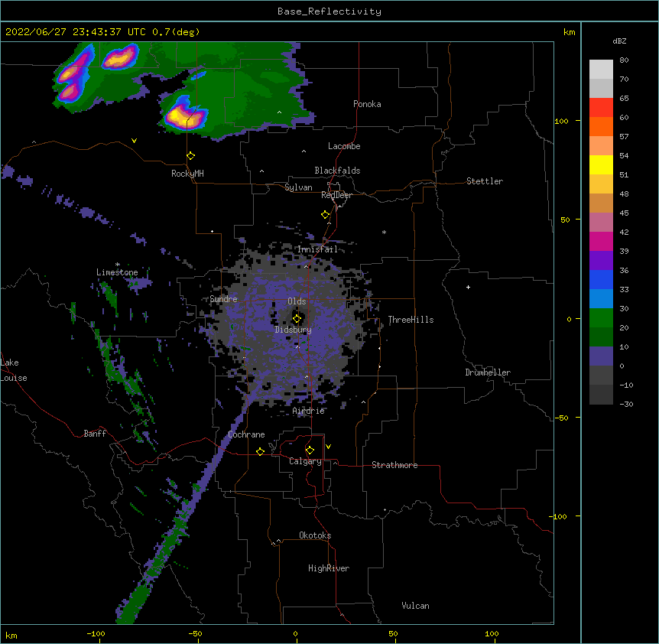Viewport: 659px width, 644px height.
Task: Click the RedDeer label
Action: (336, 195)
